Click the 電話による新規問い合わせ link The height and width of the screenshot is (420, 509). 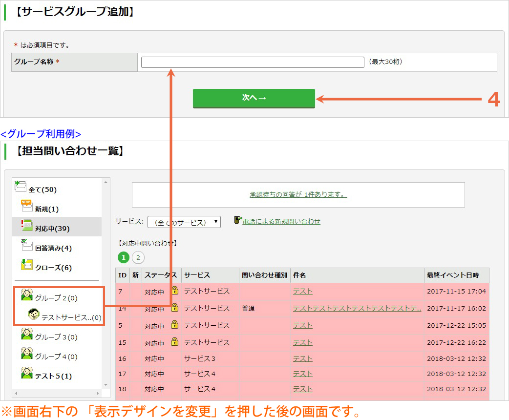pos(281,221)
